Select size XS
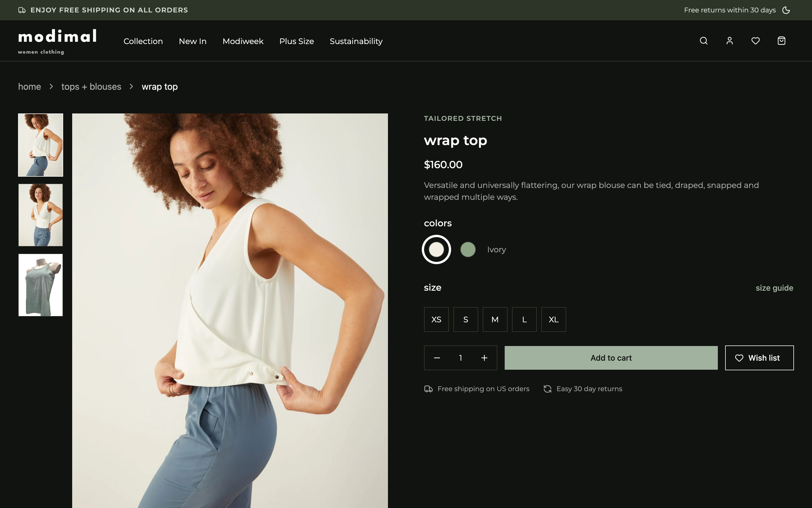 click(436, 319)
